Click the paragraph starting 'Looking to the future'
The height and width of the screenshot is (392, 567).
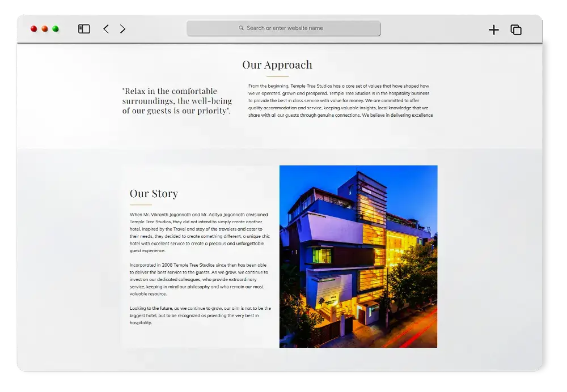pyautogui.click(x=200, y=316)
